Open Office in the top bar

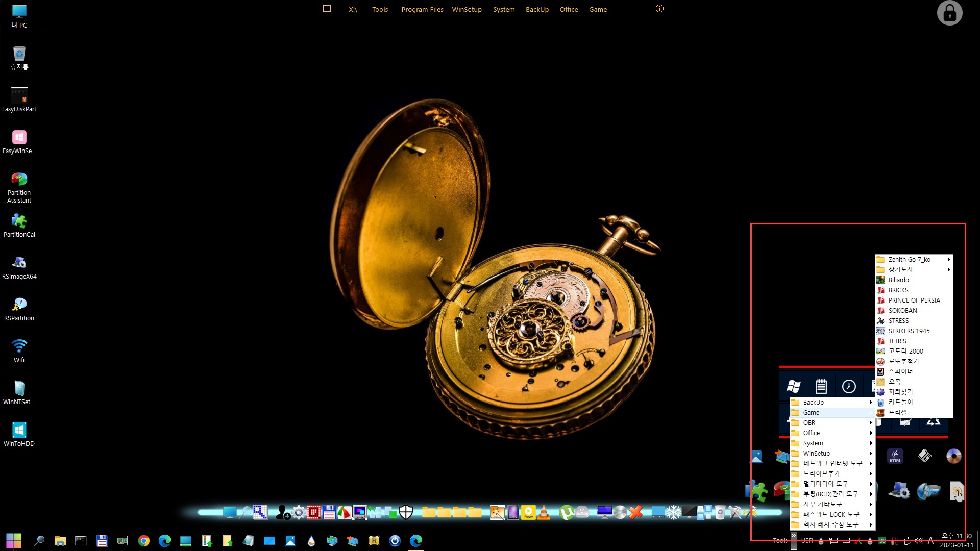[x=569, y=9]
